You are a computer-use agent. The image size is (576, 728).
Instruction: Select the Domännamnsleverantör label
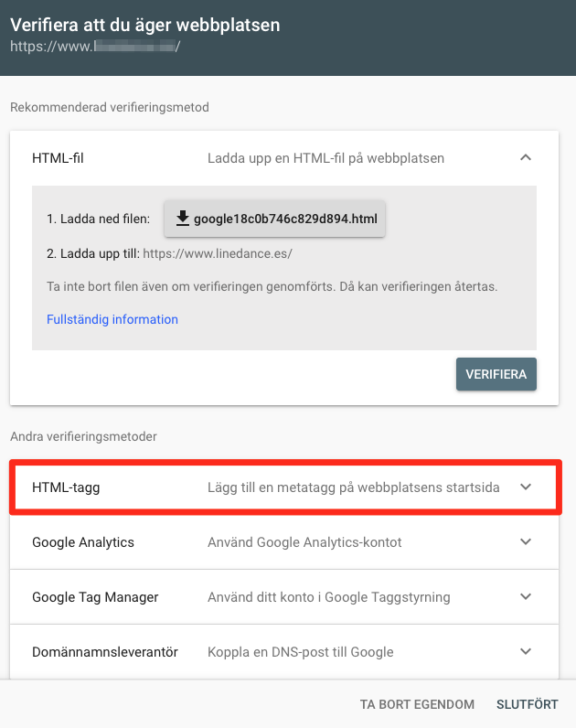pyautogui.click(x=105, y=652)
